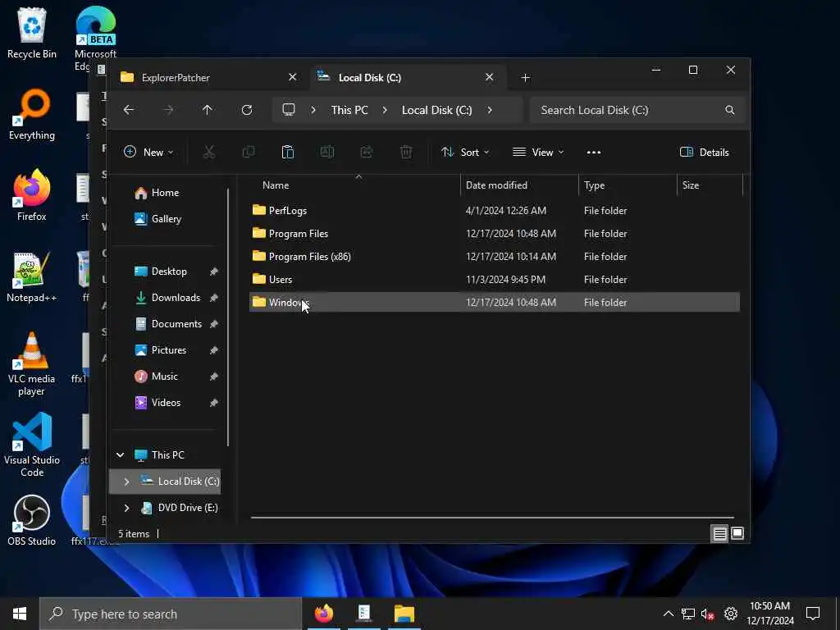The width and height of the screenshot is (840, 630).
Task: Open the View dropdown
Action: tap(538, 152)
